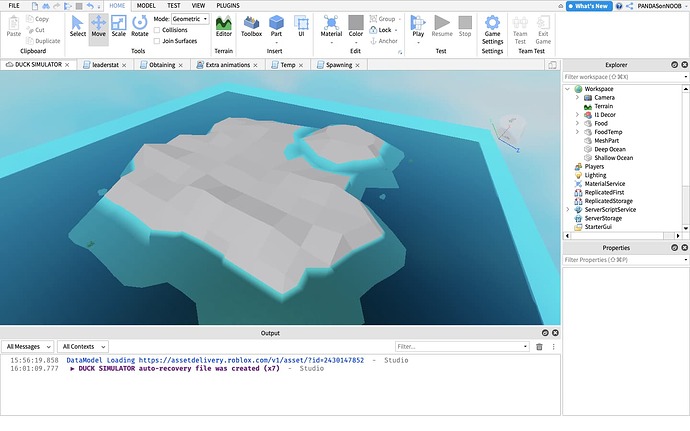The height and width of the screenshot is (431, 690).
Task: Clear output with trash icon
Action: tap(539, 347)
